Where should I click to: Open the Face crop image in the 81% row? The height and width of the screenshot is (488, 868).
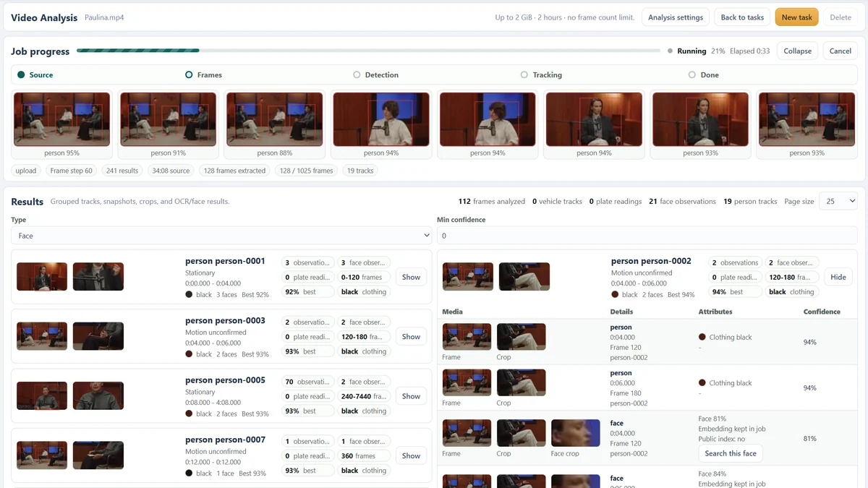[575, 433]
